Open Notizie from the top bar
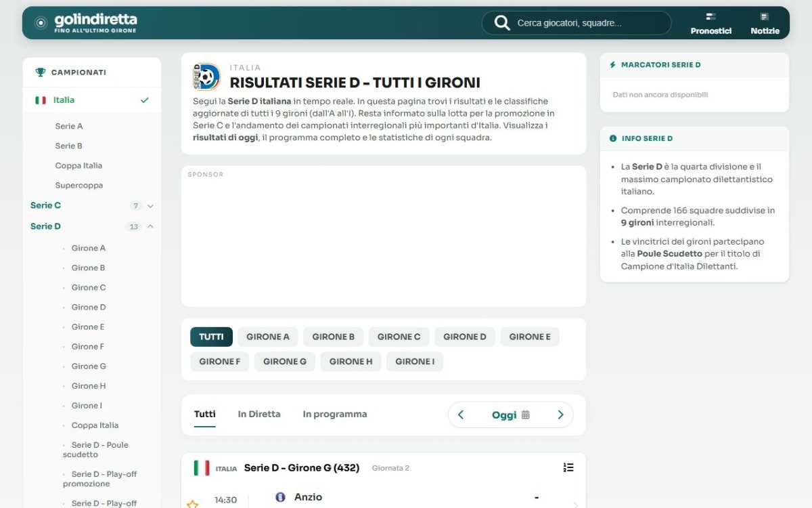 (x=765, y=23)
